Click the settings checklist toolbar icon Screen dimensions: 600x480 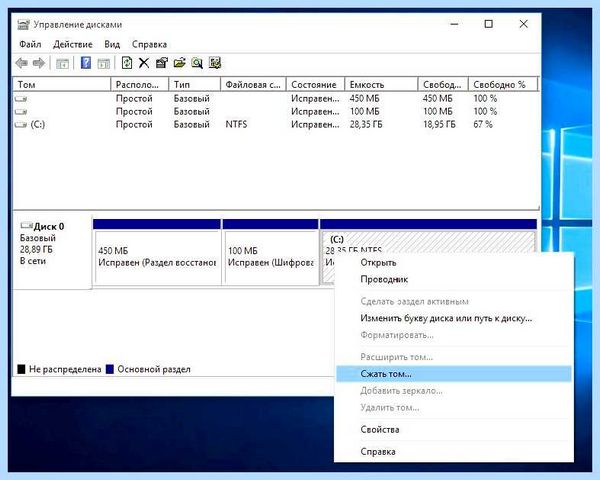coord(215,63)
